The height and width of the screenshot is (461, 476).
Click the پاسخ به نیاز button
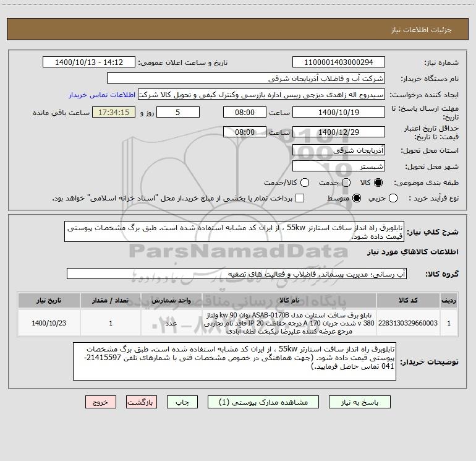point(359,402)
